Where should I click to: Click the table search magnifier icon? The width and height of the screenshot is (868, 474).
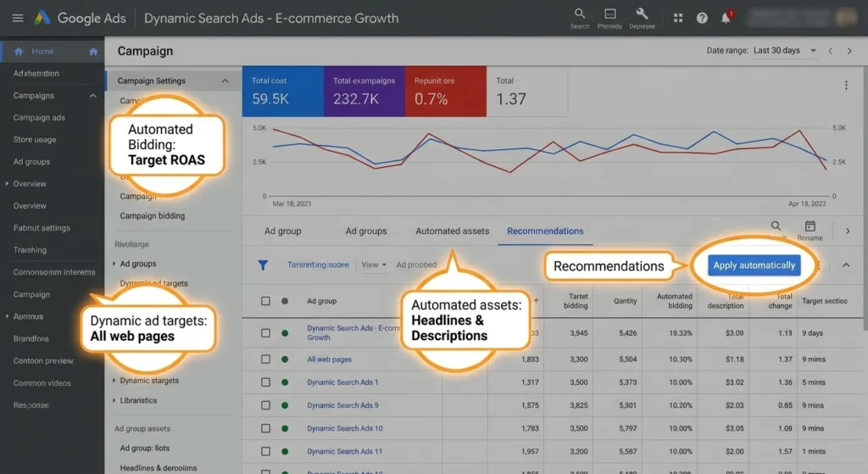pos(776,226)
